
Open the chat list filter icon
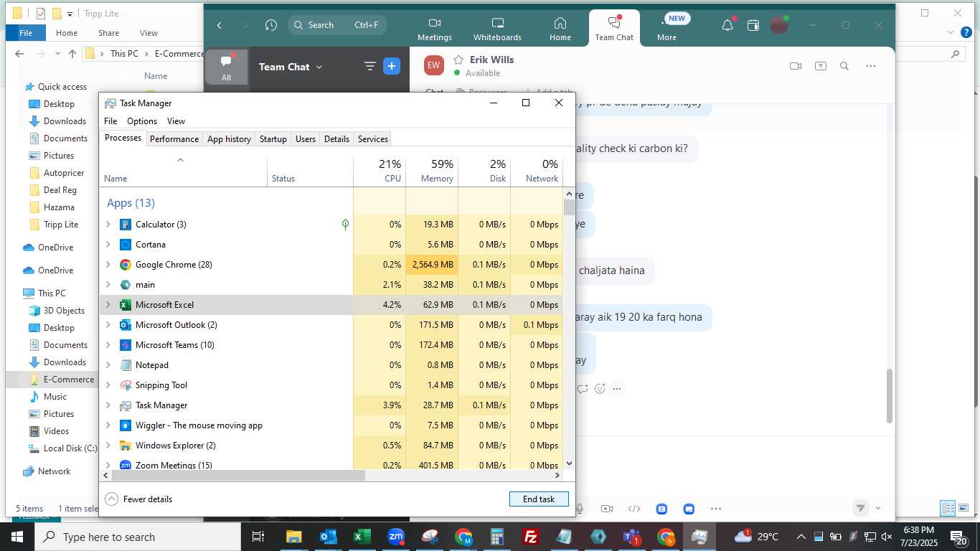370,66
